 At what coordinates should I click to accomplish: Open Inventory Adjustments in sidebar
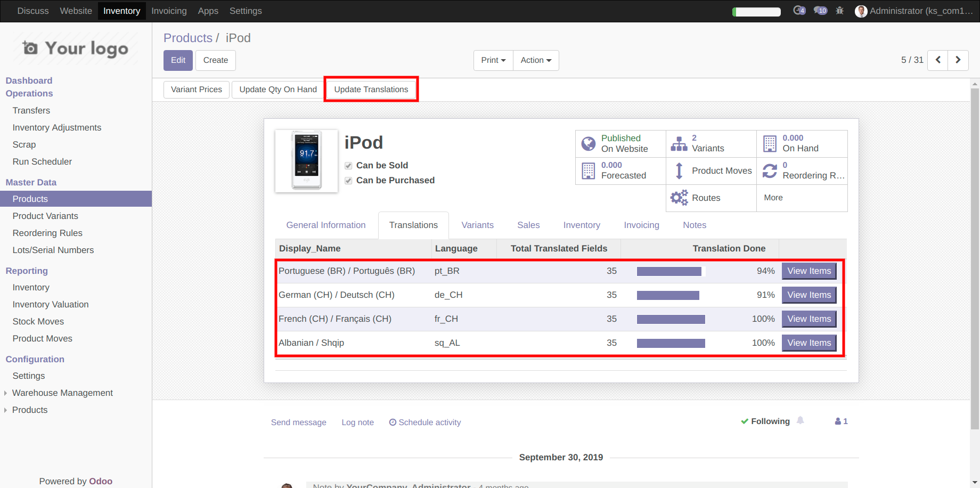[x=57, y=127]
